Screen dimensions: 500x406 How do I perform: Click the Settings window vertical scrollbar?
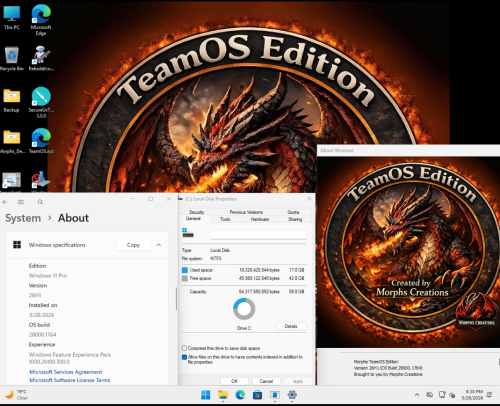pyautogui.click(x=176, y=299)
